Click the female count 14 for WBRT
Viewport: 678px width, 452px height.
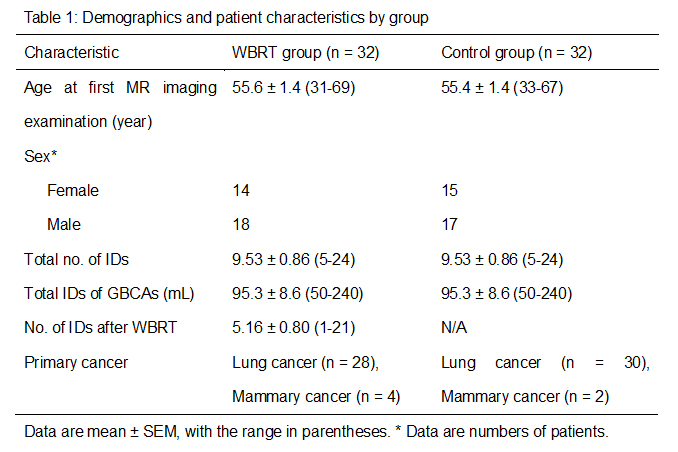pyautogui.click(x=240, y=190)
